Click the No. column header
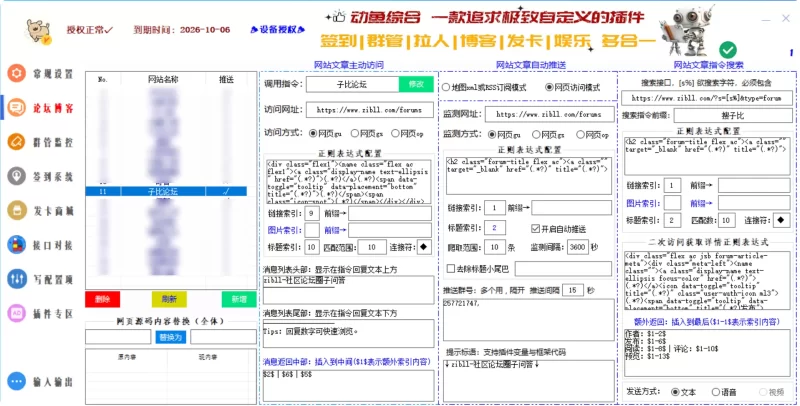Image resolution: width=800 pixels, height=406 pixels. (103, 79)
